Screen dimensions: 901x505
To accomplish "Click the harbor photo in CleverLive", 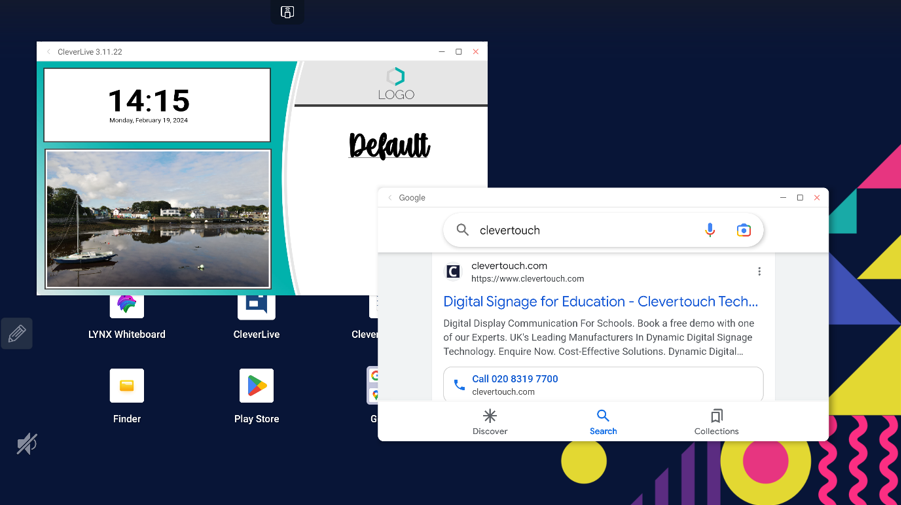I will pos(158,219).
